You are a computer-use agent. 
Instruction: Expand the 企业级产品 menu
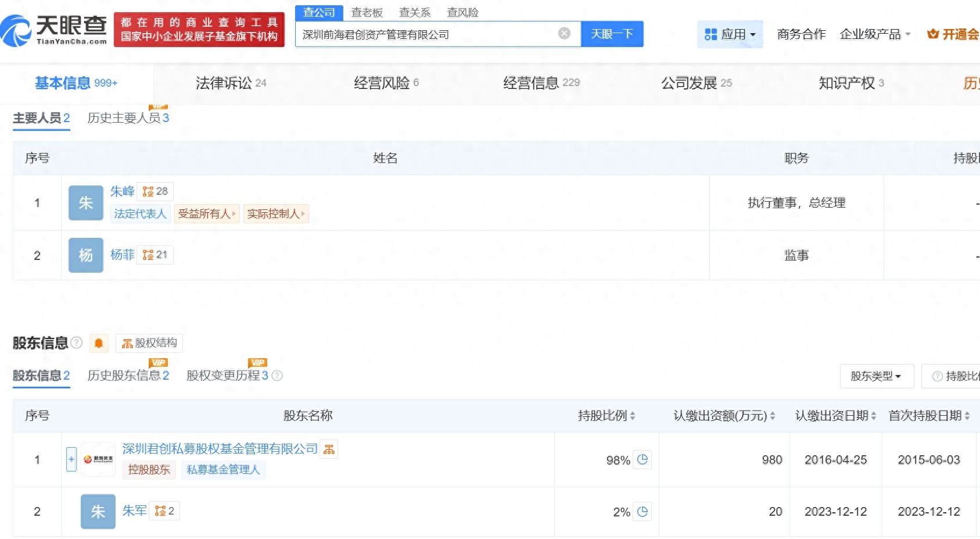pyautogui.click(x=875, y=34)
